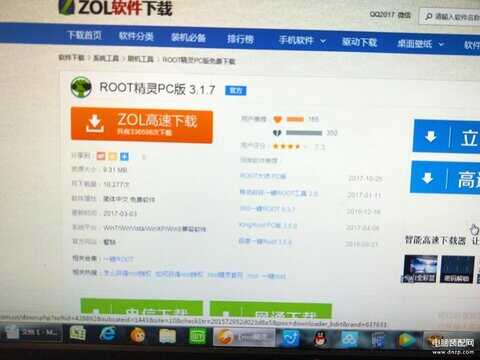Open related link dated 2016-09-21
This screenshot has width=480, height=360.
pyautogui.click(x=265, y=241)
